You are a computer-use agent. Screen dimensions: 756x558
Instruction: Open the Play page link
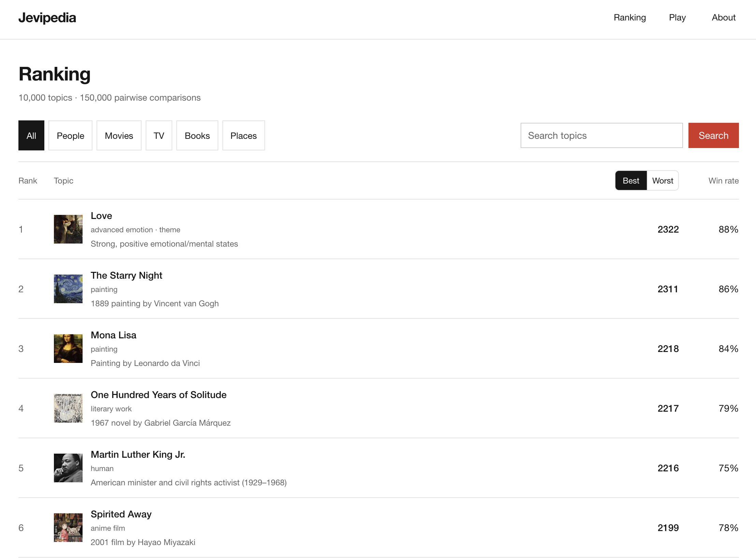677,17
